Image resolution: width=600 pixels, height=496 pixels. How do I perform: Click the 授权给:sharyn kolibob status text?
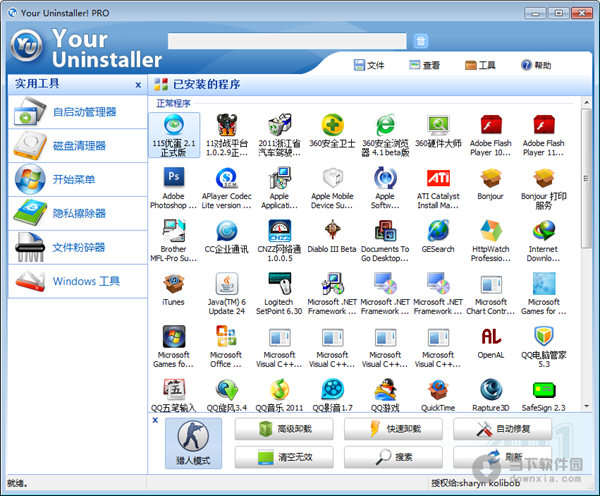[x=476, y=483]
